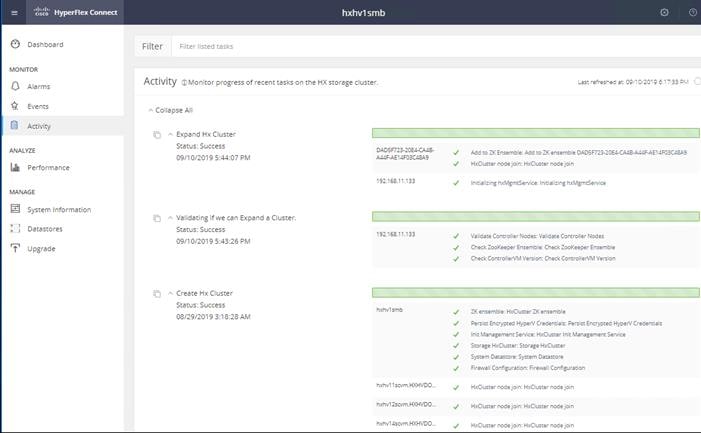This screenshot has width=701, height=433.
Task: Click the hxhv1smb entry under Create Hx Cluster
Action: tap(389, 310)
